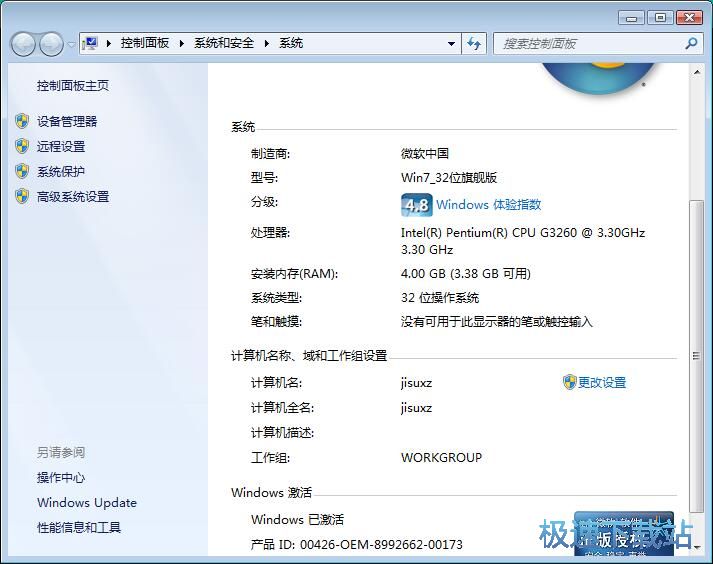This screenshot has width=713, height=564.
Task: Click the text 32 位操作系统
Action: click(x=440, y=298)
